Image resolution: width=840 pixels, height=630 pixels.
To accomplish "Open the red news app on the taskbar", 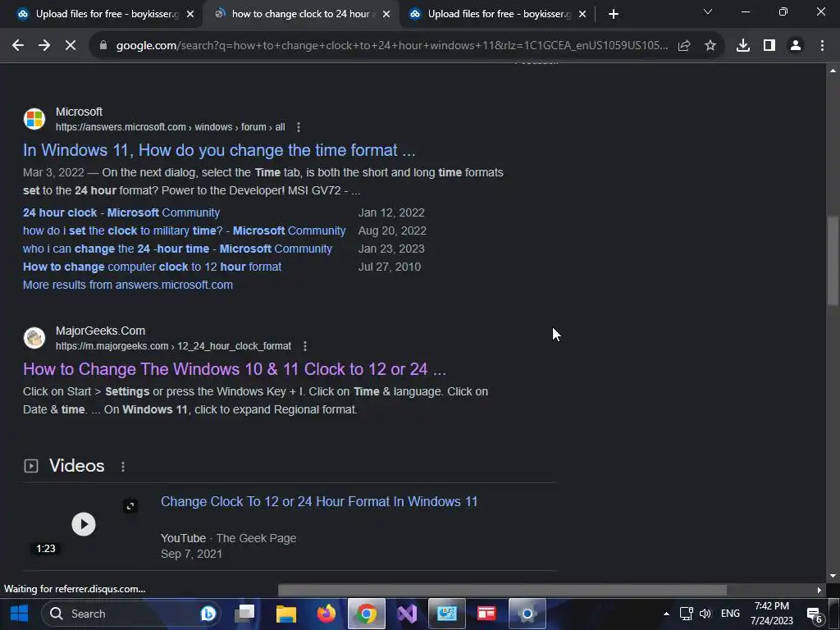I will [x=486, y=614].
